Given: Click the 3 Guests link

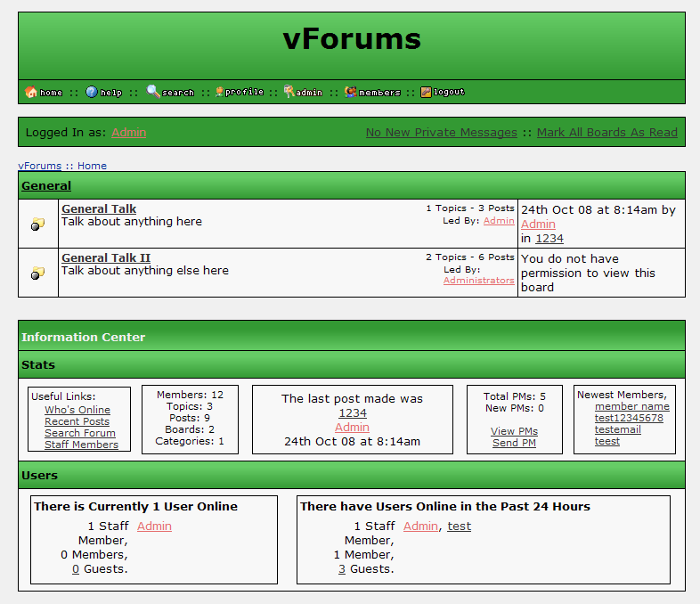Looking at the screenshot, I should [x=342, y=568].
